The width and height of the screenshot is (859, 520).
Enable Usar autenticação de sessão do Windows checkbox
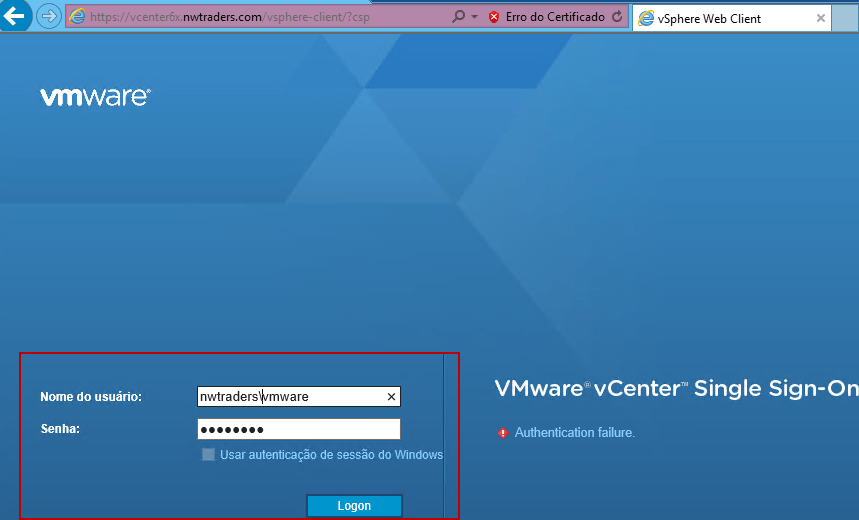(x=208, y=455)
